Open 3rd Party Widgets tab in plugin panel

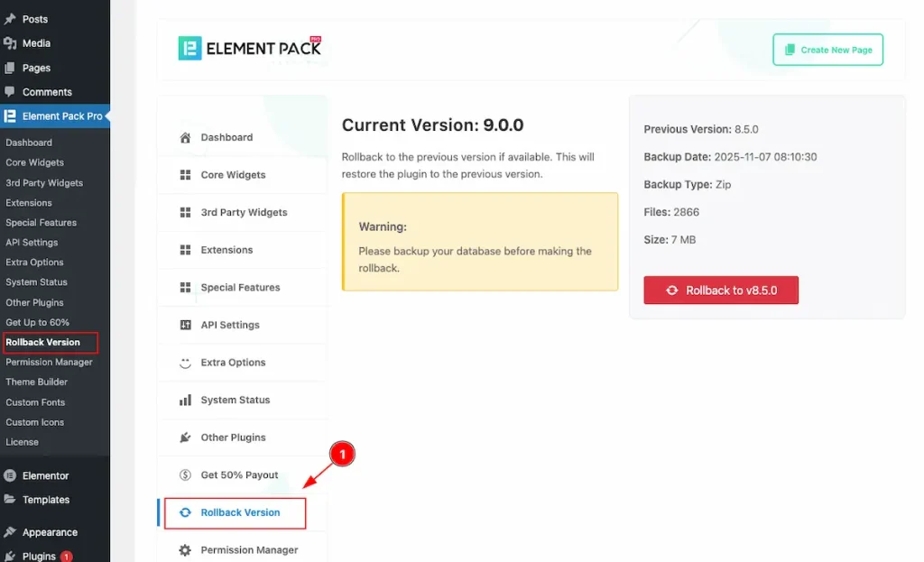click(244, 213)
